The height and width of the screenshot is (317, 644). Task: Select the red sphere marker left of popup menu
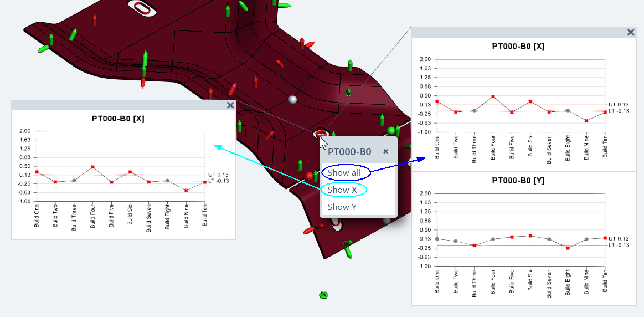click(310, 176)
